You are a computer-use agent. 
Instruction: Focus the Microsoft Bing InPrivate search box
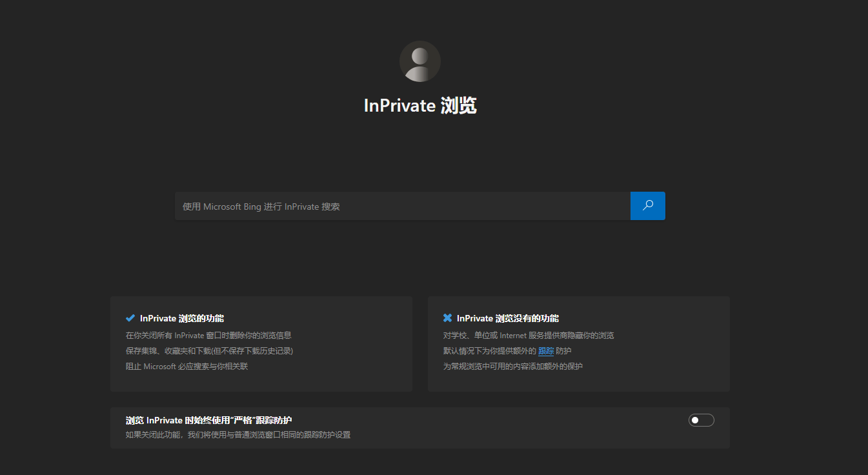(401, 207)
